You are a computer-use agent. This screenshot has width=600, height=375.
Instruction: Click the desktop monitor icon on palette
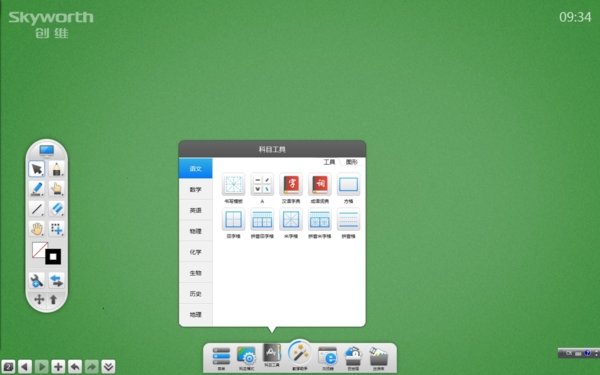click(47, 150)
